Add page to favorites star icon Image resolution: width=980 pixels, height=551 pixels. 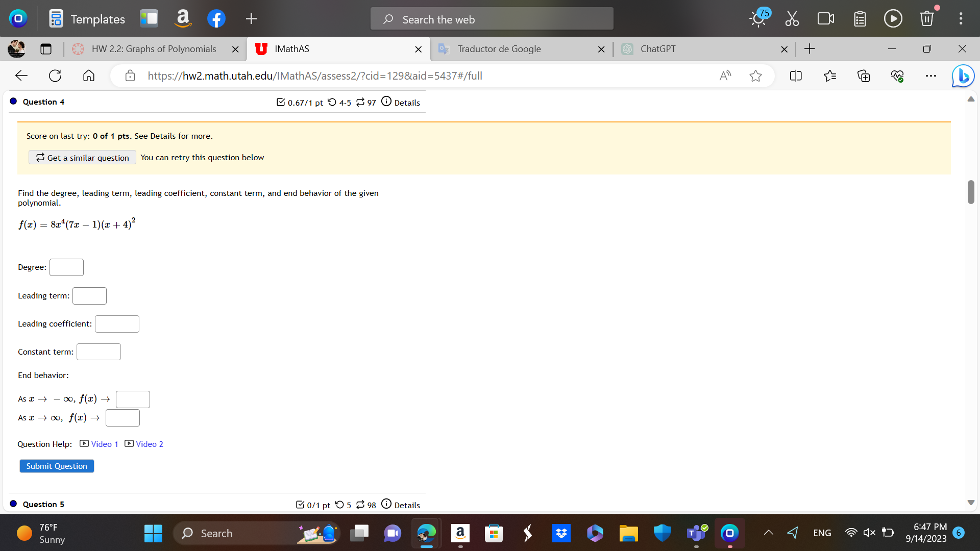755,76
